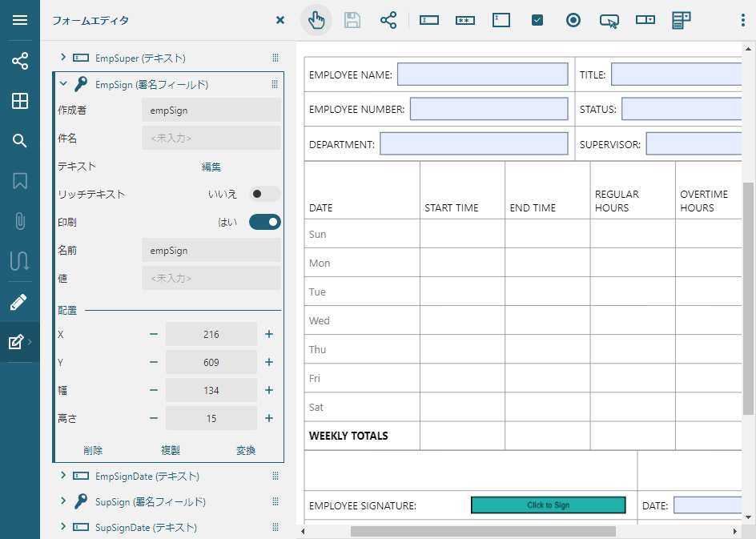
Task: Select the form editor sidebar icon
Action: click(16, 342)
